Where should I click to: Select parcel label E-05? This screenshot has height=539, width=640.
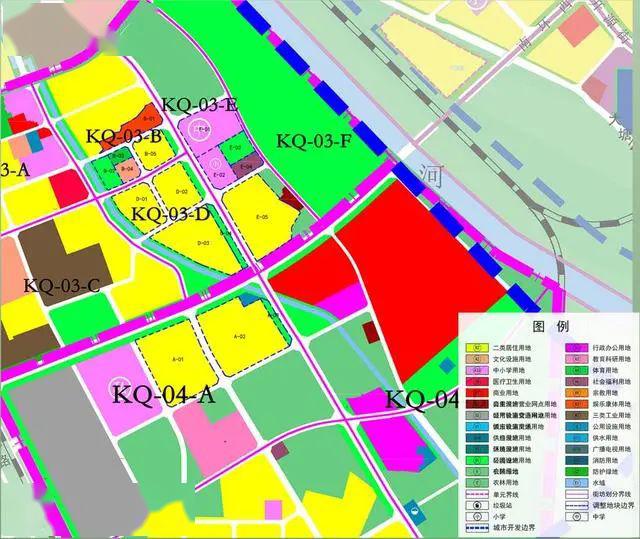262,217
